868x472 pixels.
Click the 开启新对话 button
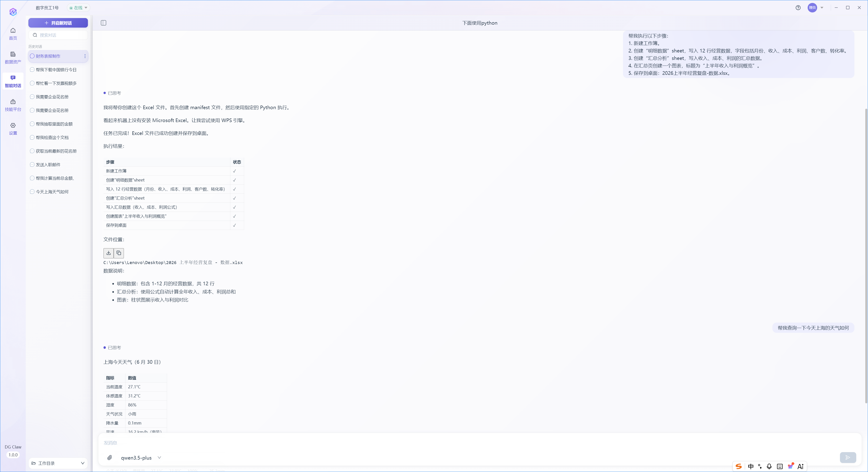click(x=58, y=23)
